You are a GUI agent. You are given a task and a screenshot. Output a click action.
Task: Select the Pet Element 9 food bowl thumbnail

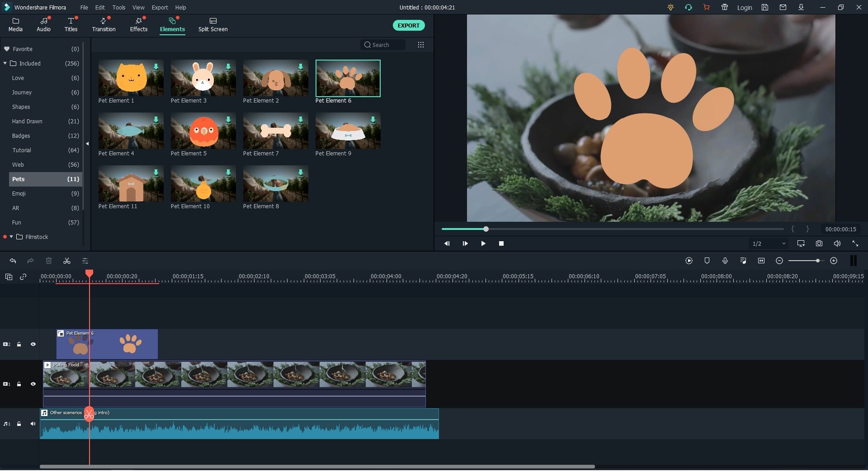point(348,131)
